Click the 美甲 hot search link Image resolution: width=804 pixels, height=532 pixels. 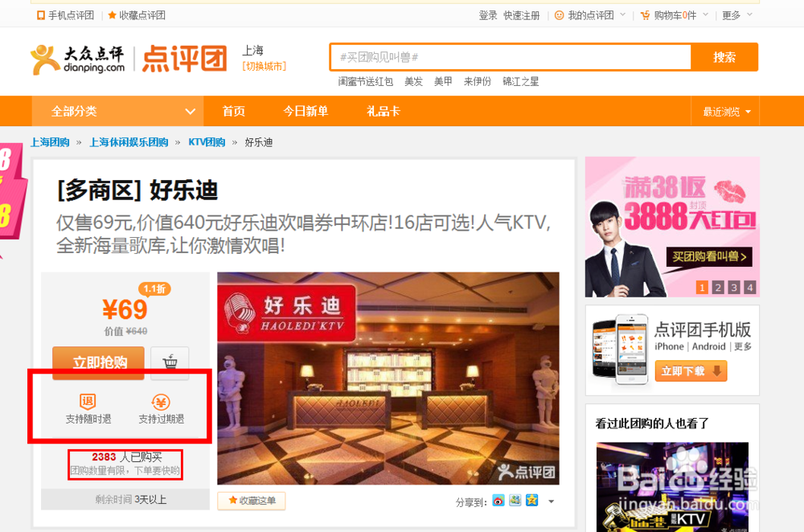click(443, 81)
